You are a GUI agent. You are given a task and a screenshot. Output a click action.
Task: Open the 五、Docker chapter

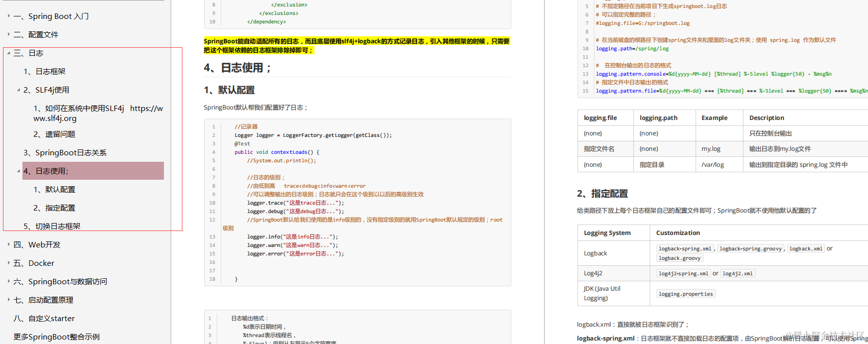[34, 263]
